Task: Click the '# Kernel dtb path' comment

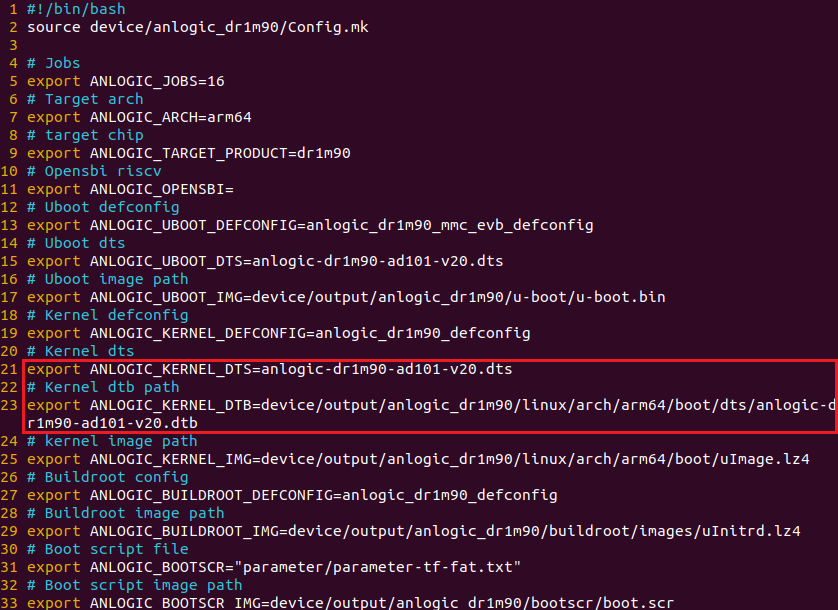Action: [x=103, y=387]
